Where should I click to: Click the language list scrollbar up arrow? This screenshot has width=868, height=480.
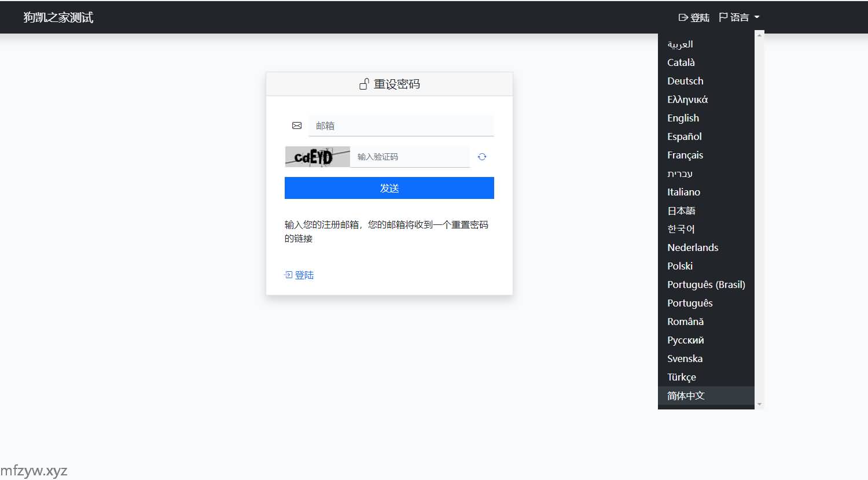point(759,35)
